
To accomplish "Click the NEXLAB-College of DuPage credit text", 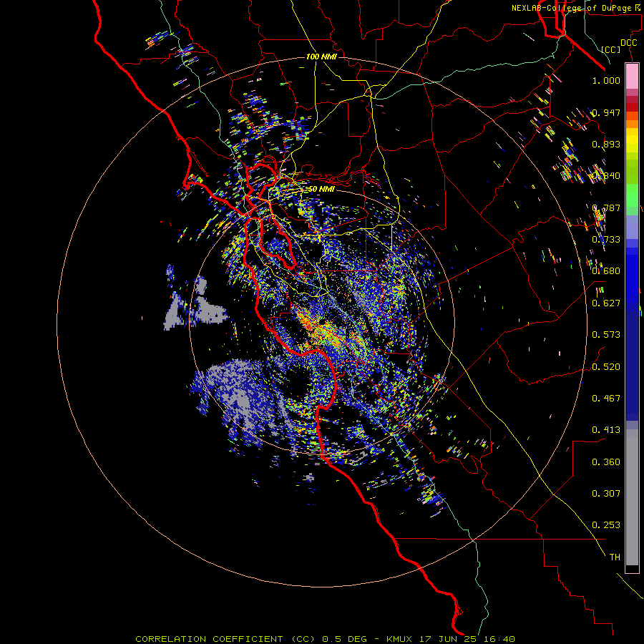I will (x=575, y=8).
